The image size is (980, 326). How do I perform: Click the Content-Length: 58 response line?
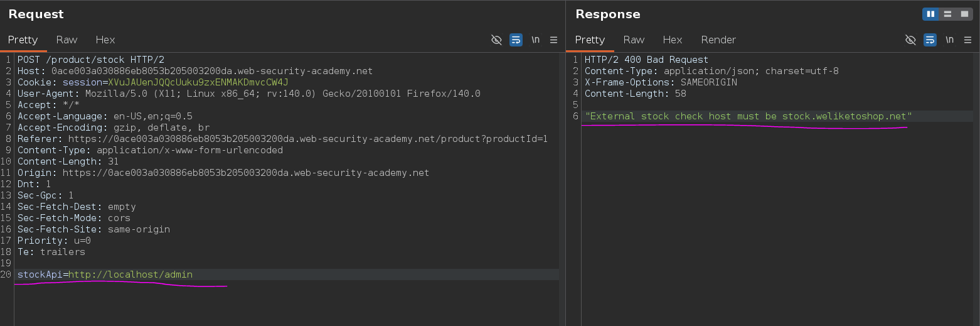(635, 94)
